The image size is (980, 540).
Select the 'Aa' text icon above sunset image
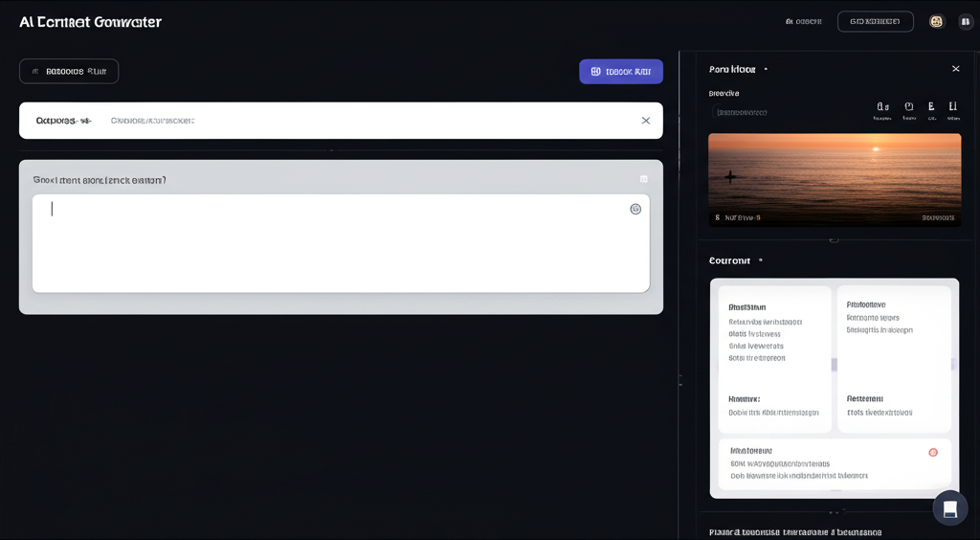tap(882, 107)
